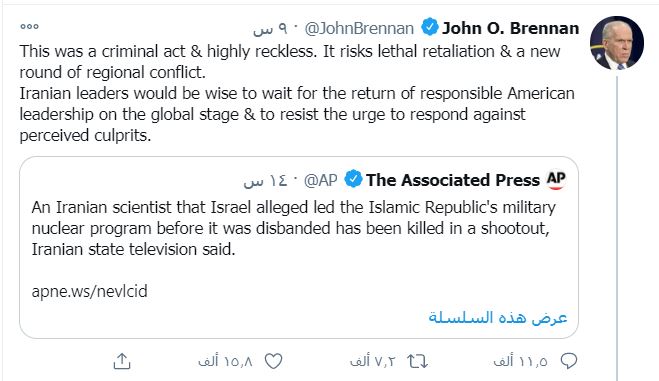Open the quoted tweet's 14-hour timestamp
This screenshot has width=659, height=381.
point(265,181)
